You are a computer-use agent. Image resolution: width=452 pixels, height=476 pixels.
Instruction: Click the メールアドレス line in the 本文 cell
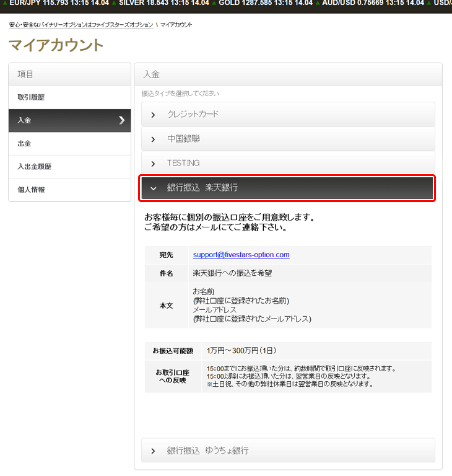pyautogui.click(x=215, y=310)
